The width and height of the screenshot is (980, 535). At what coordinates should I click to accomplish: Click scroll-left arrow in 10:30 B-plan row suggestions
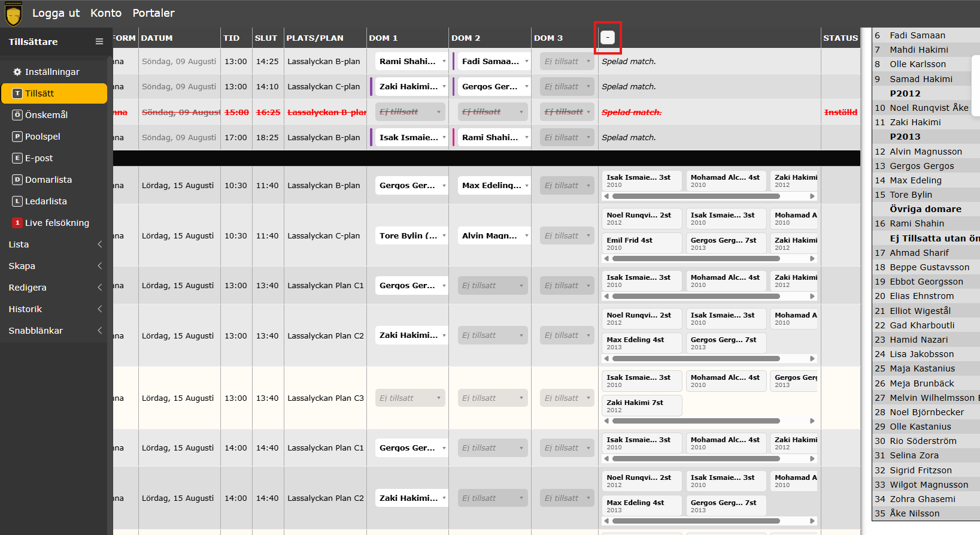click(606, 196)
